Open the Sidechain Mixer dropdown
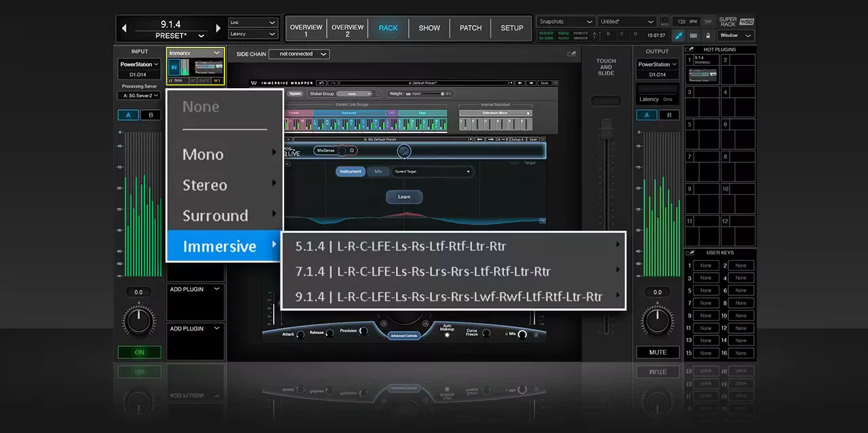Image resolution: width=868 pixels, height=433 pixels. pos(496,113)
